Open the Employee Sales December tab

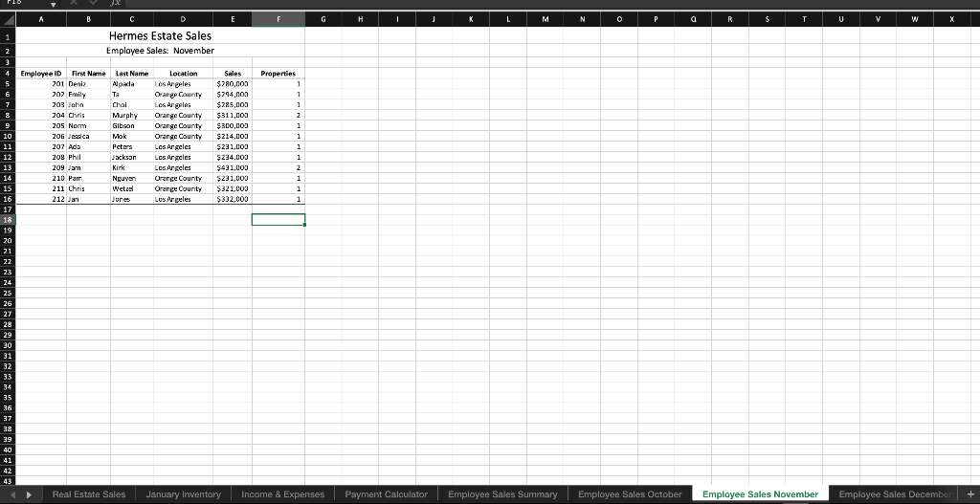pyautogui.click(x=895, y=494)
